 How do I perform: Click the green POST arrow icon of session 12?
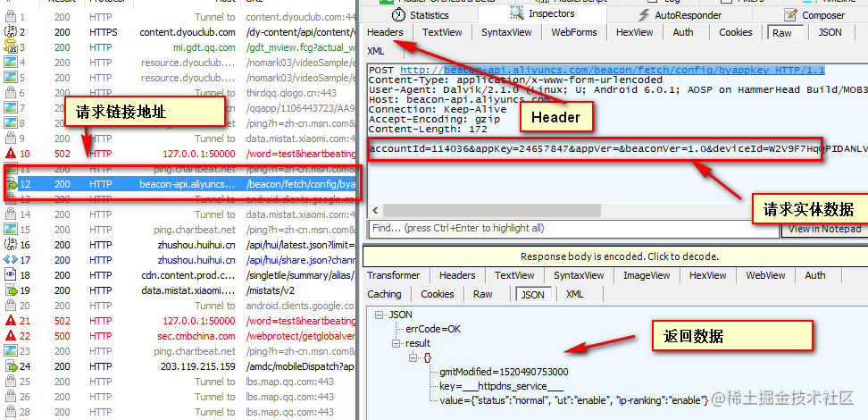pos(12,184)
